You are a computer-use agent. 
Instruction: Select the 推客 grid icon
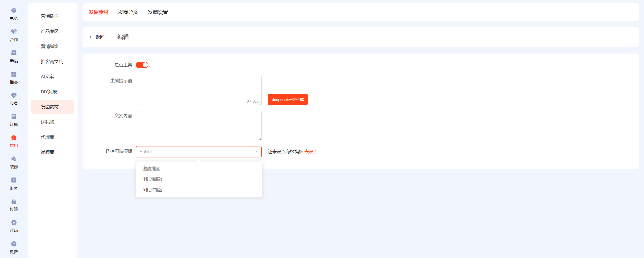click(x=14, y=74)
